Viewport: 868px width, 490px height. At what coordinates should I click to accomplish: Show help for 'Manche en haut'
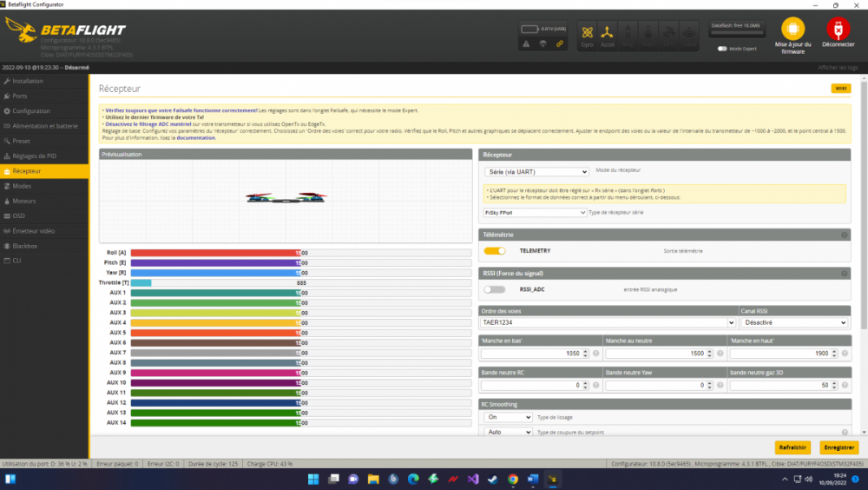click(x=845, y=353)
